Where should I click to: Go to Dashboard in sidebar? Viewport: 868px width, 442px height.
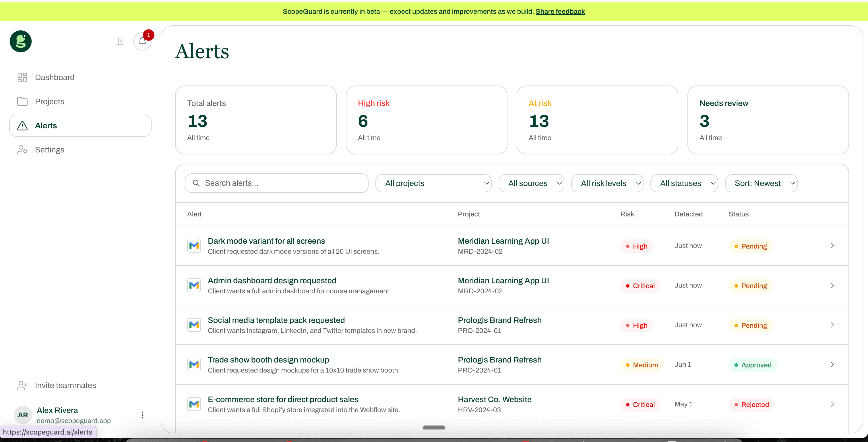(x=80, y=77)
